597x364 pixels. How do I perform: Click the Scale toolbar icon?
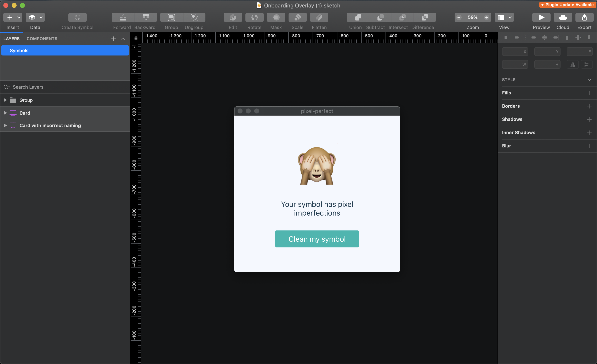pyautogui.click(x=297, y=17)
